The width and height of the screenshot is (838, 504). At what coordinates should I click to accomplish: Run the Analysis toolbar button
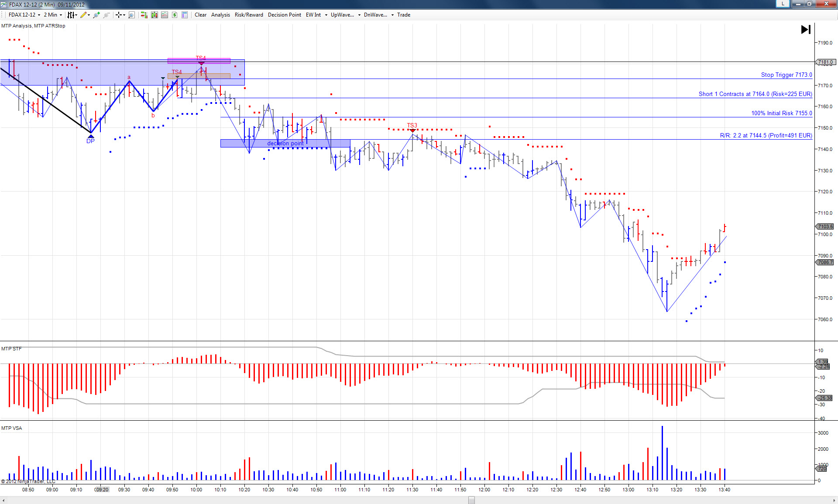click(220, 15)
